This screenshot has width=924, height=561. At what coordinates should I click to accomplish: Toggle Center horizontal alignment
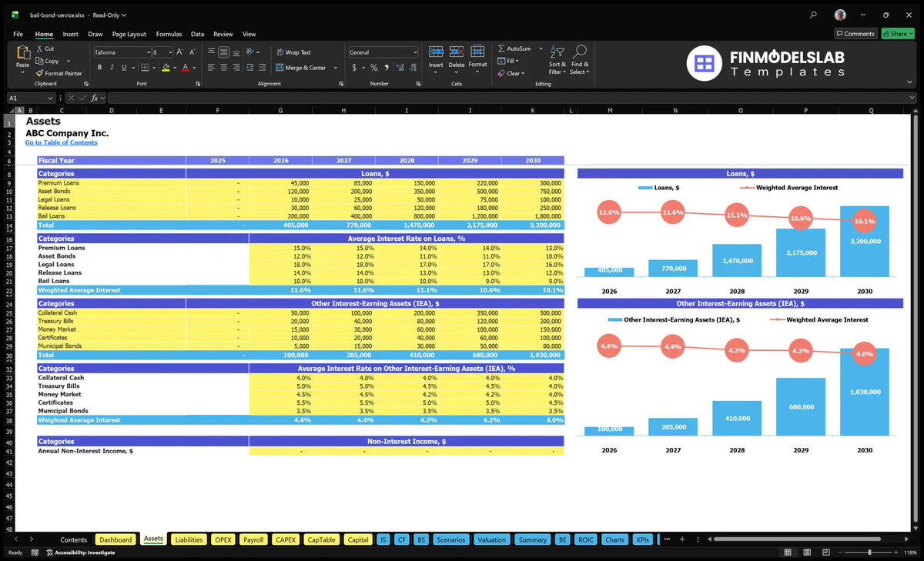click(x=224, y=68)
